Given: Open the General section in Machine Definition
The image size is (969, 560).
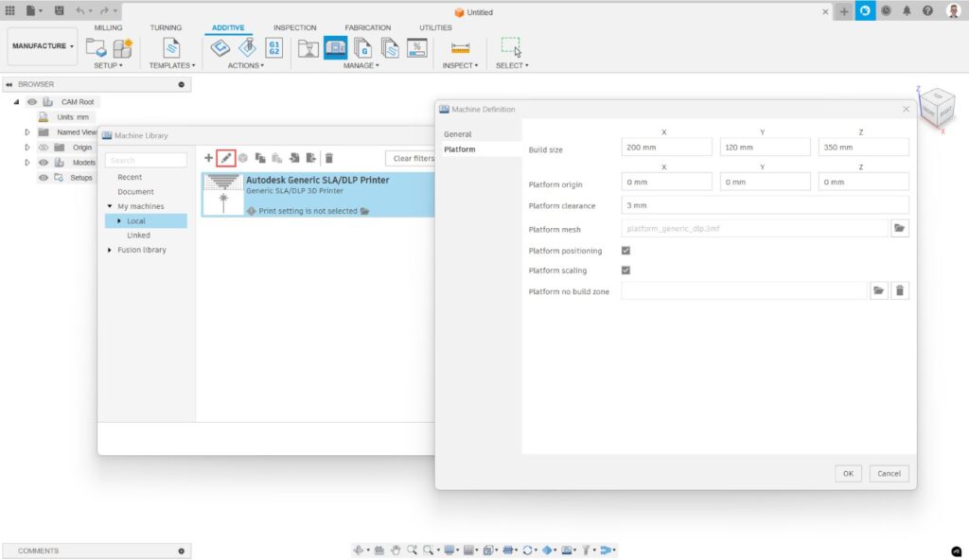Looking at the screenshot, I should tap(457, 134).
